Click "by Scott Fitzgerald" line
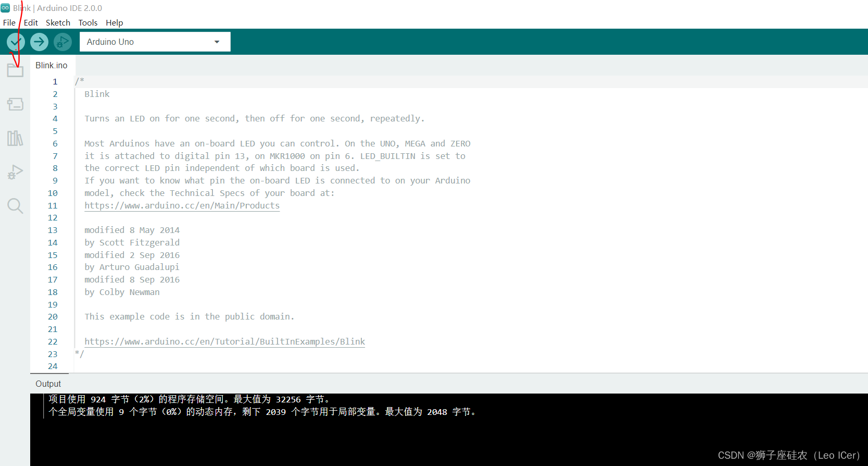Screen dimensions: 868x466 pyautogui.click(x=132, y=242)
